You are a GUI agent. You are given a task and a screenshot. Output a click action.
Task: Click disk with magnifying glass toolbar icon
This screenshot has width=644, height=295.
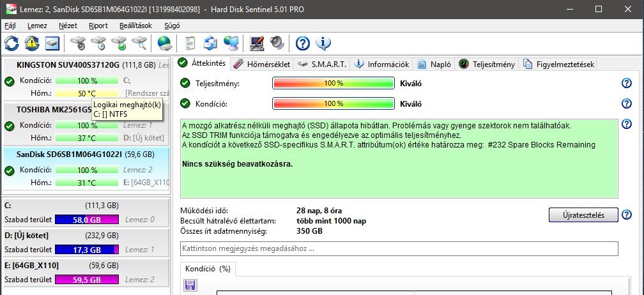(x=140, y=43)
